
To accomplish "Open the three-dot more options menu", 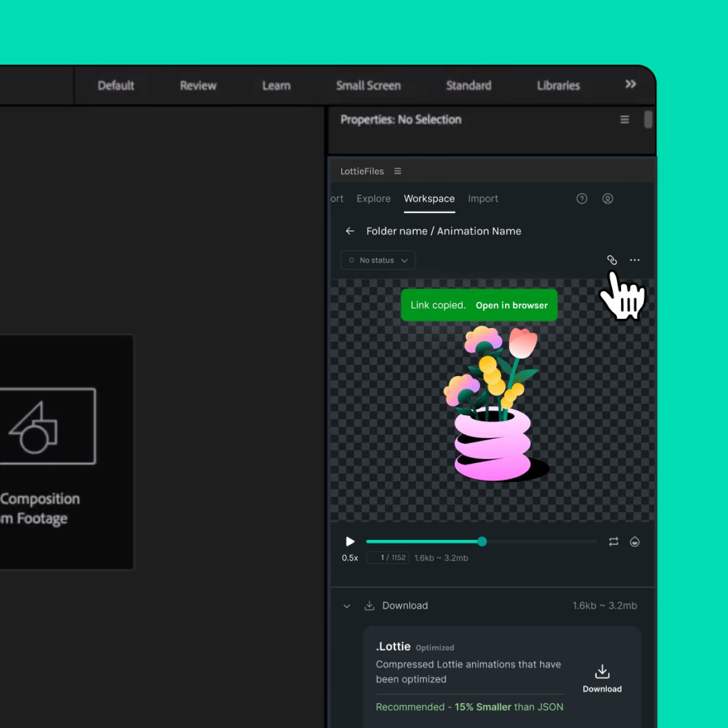I will [635, 260].
